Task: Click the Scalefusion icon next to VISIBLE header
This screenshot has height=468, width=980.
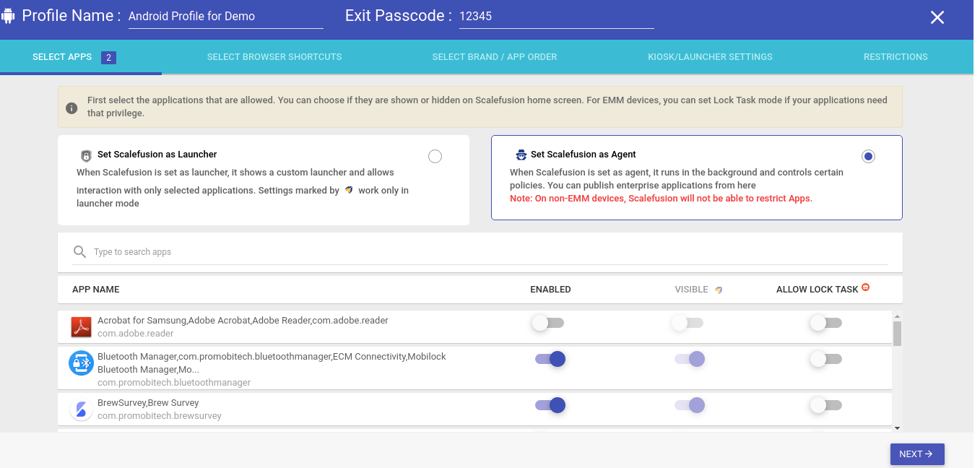Action: pos(719,290)
